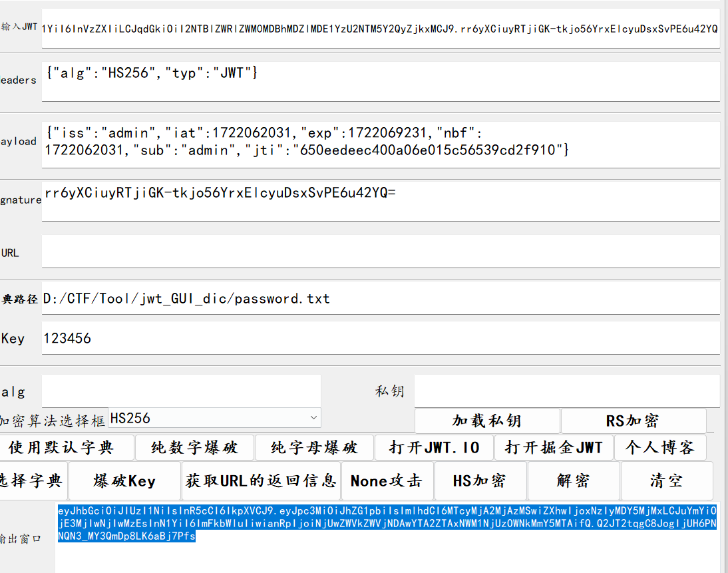Screen dimensions: 728x573
Task: Open JWT.IO with 打开JWT.IO button
Action: pos(434,447)
